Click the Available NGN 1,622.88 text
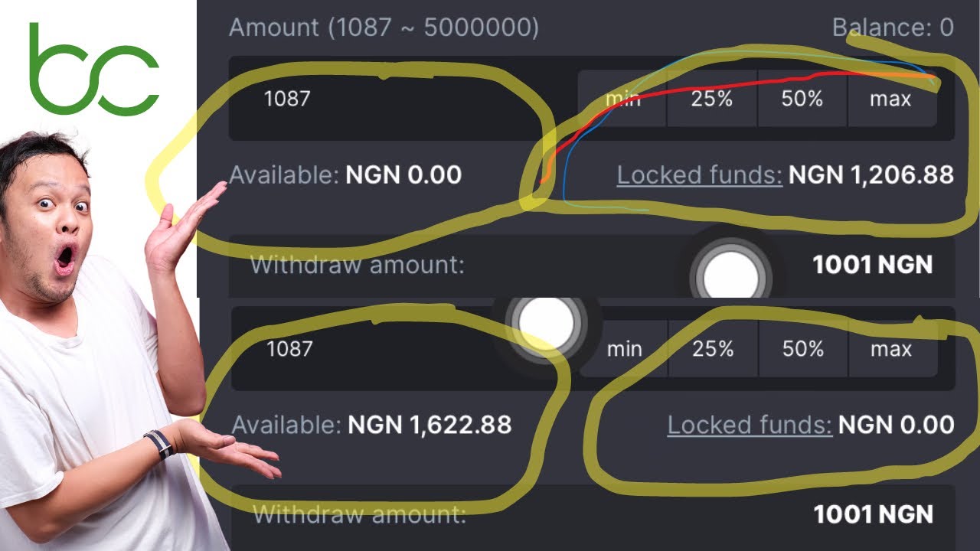Image resolution: width=980 pixels, height=551 pixels. tap(371, 425)
